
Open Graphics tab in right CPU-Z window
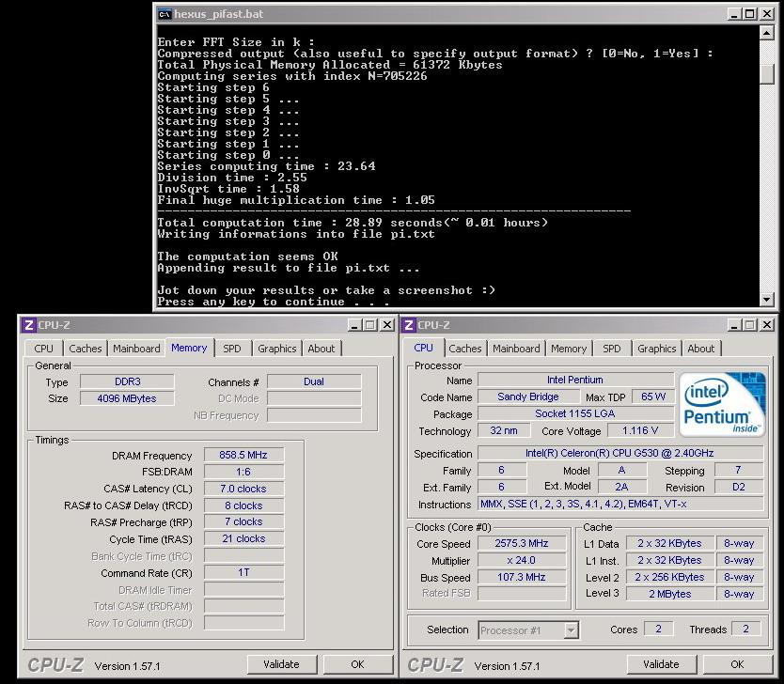pos(656,349)
